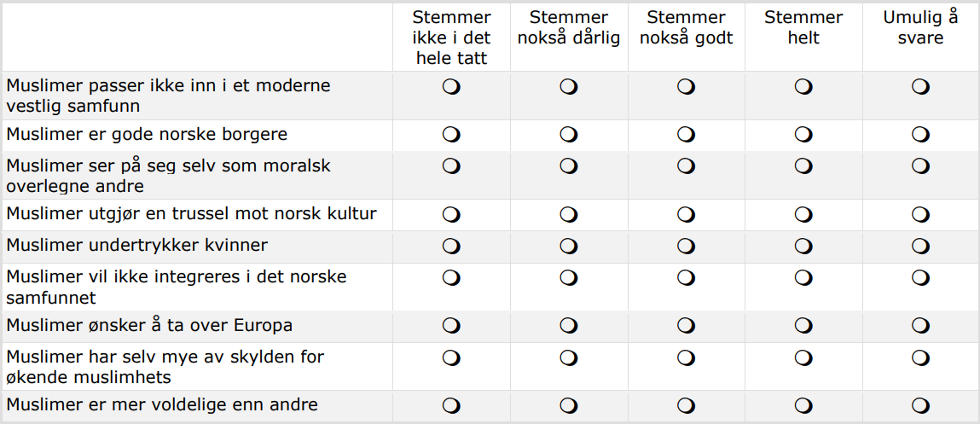Choose 'Umulig å svare' for 'Muslimer ønsker å ta over Europa'
The width and height of the screenshot is (980, 424).
(x=920, y=325)
